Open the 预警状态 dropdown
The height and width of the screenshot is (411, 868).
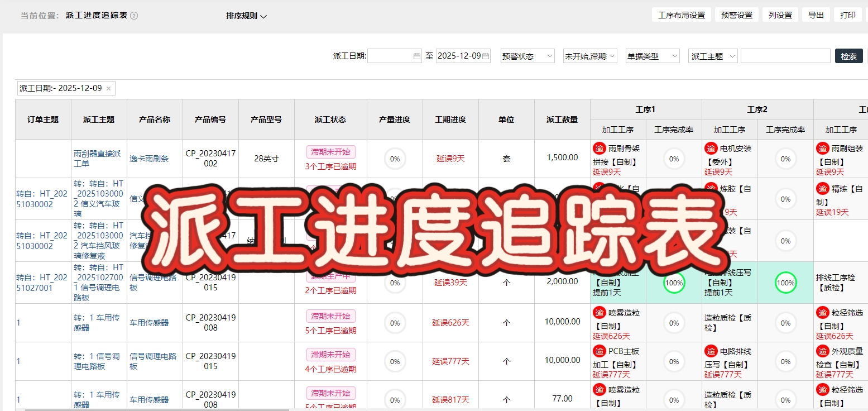[527, 56]
